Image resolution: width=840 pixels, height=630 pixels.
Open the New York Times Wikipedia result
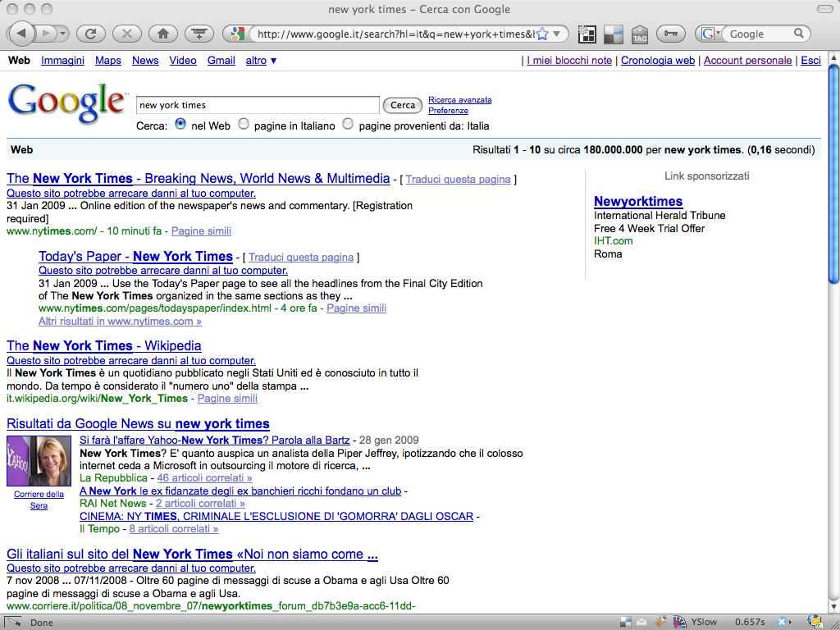(104, 345)
